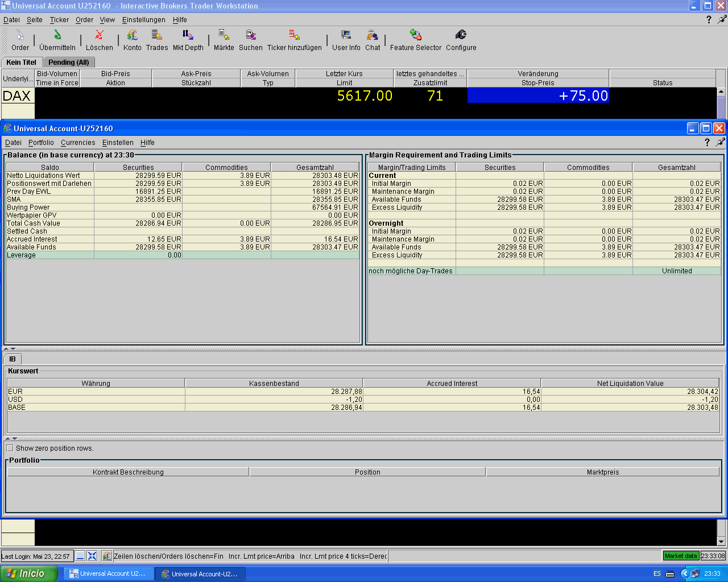This screenshot has width=728, height=582.
Task: Click the Marktpreis column header
Action: [x=603, y=472]
